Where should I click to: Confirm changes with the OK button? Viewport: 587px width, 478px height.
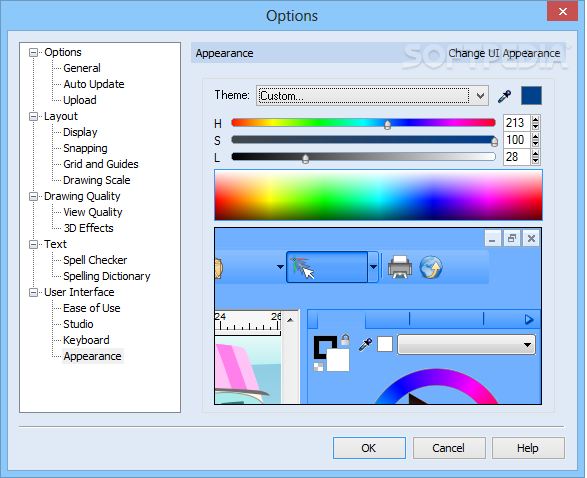pos(369,448)
